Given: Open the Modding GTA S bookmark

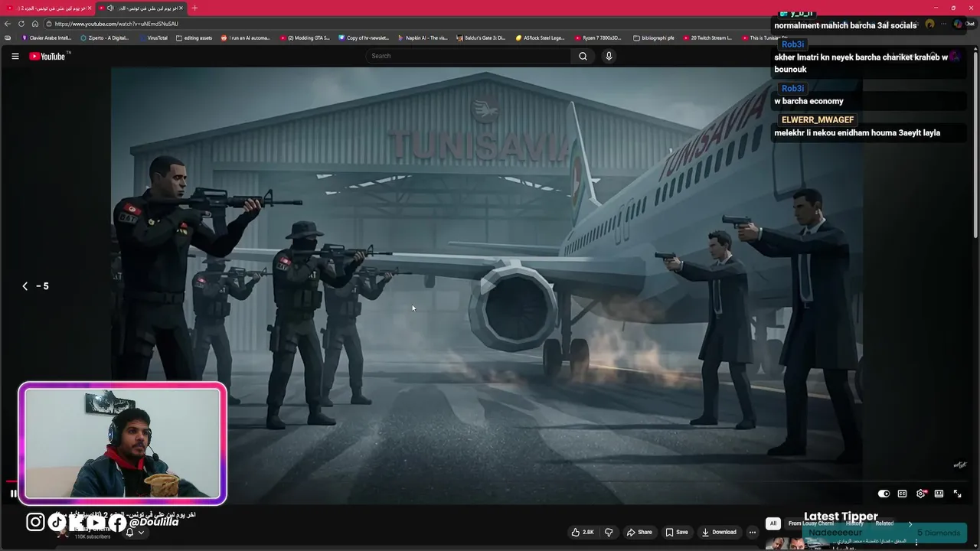Looking at the screenshot, I should (305, 37).
